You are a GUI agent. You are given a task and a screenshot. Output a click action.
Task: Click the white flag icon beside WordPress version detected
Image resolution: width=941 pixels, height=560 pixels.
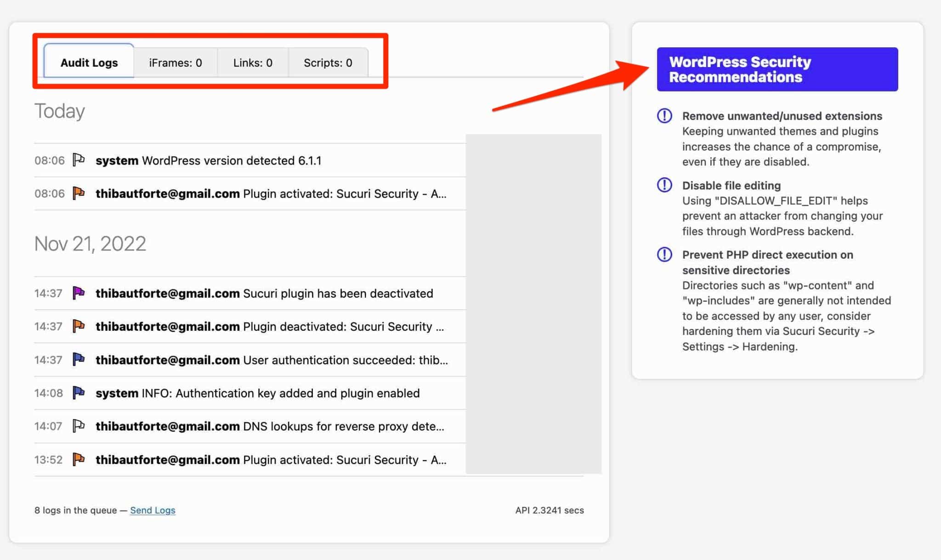click(x=79, y=160)
